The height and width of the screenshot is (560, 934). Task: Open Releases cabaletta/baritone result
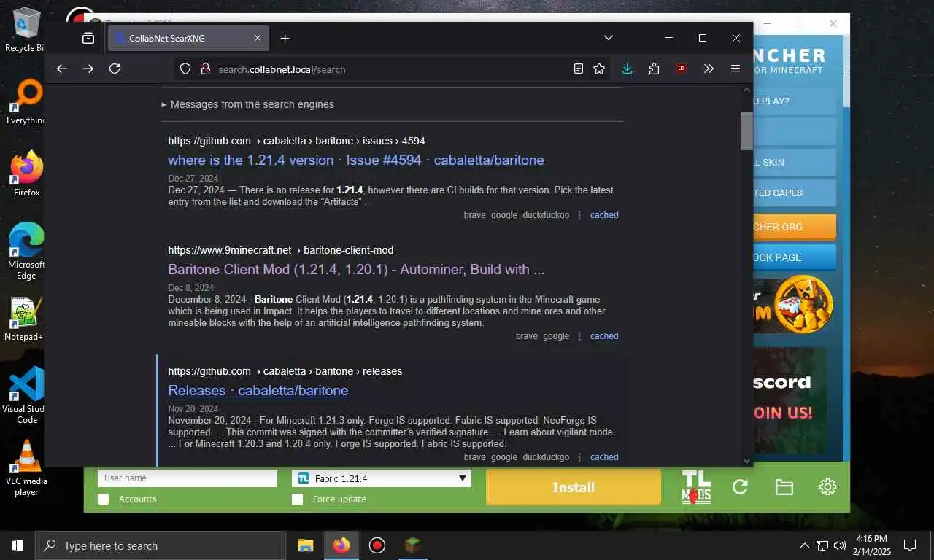258,390
